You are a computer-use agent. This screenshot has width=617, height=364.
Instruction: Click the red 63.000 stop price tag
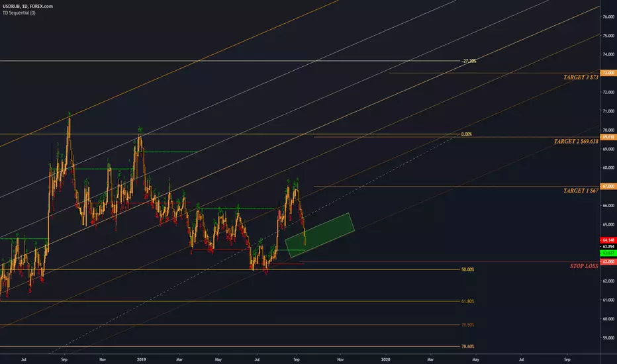click(608, 261)
